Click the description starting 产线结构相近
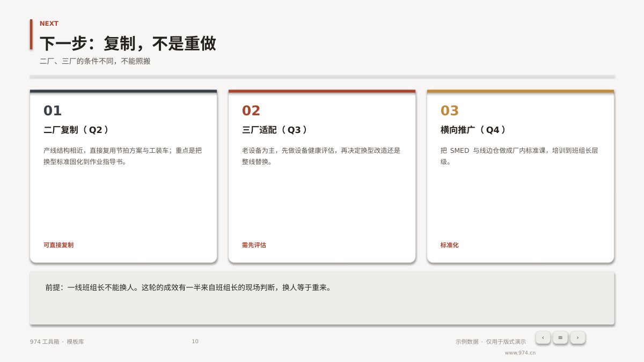Viewport: 644px width, 362px height. click(123, 156)
